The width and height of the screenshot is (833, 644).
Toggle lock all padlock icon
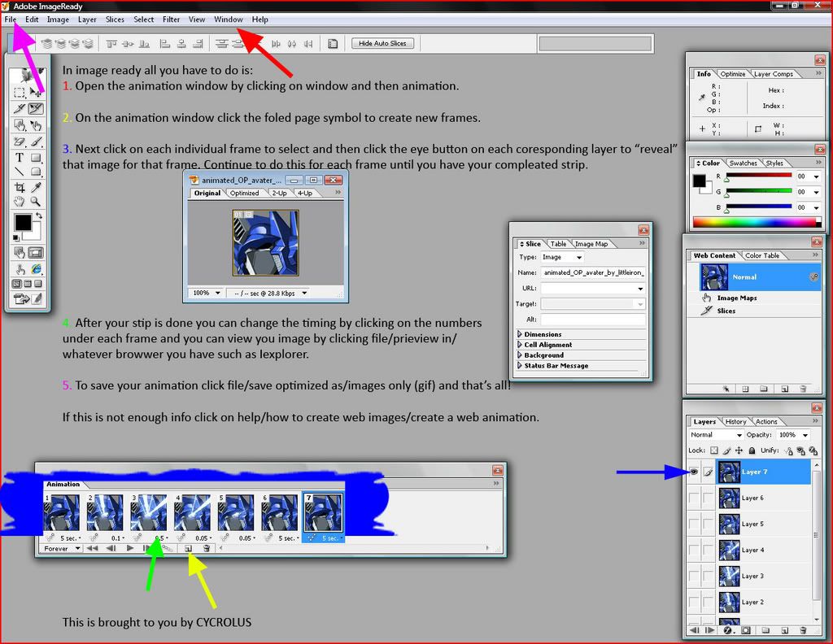tap(752, 450)
